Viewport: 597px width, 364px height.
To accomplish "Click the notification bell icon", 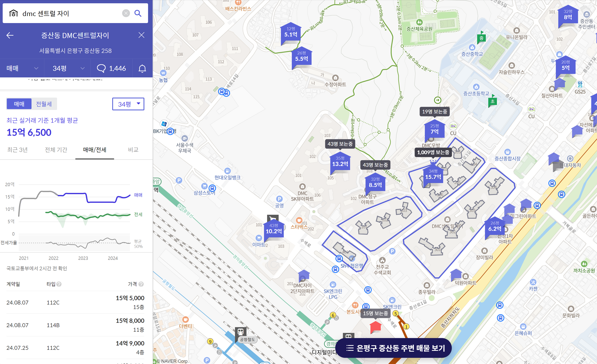I will point(142,69).
